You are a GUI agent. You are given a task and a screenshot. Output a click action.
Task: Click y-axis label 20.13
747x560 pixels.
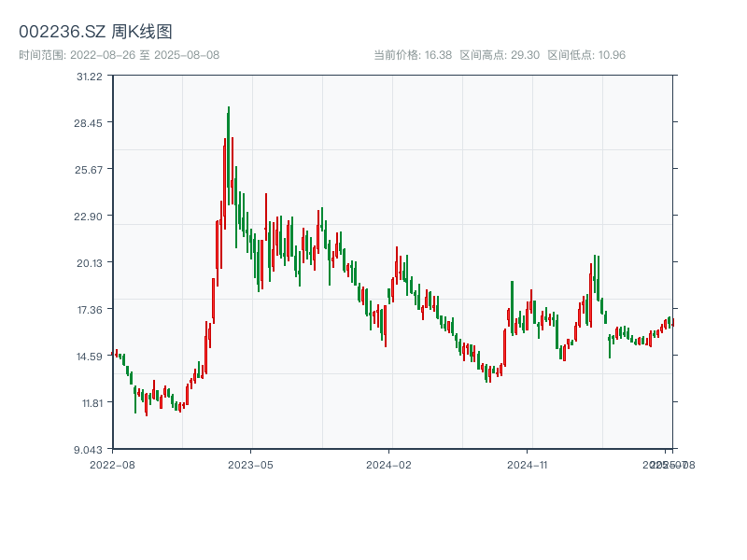(90, 263)
